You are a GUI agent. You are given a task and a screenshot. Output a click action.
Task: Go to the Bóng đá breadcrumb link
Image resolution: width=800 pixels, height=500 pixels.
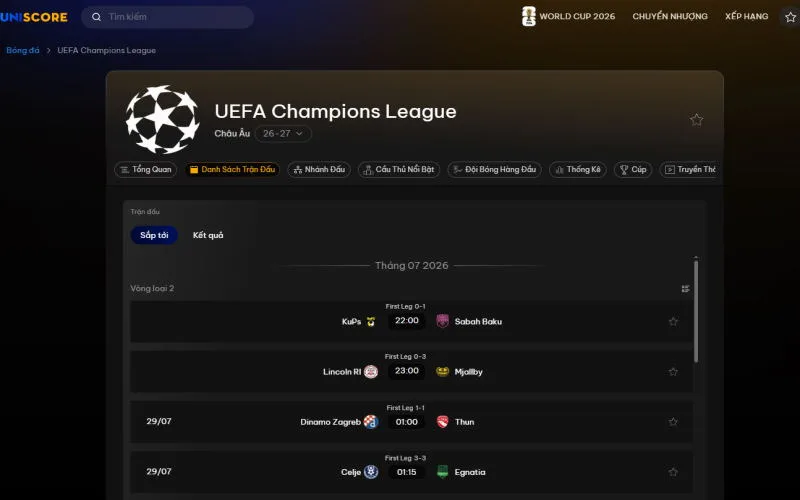(22, 50)
